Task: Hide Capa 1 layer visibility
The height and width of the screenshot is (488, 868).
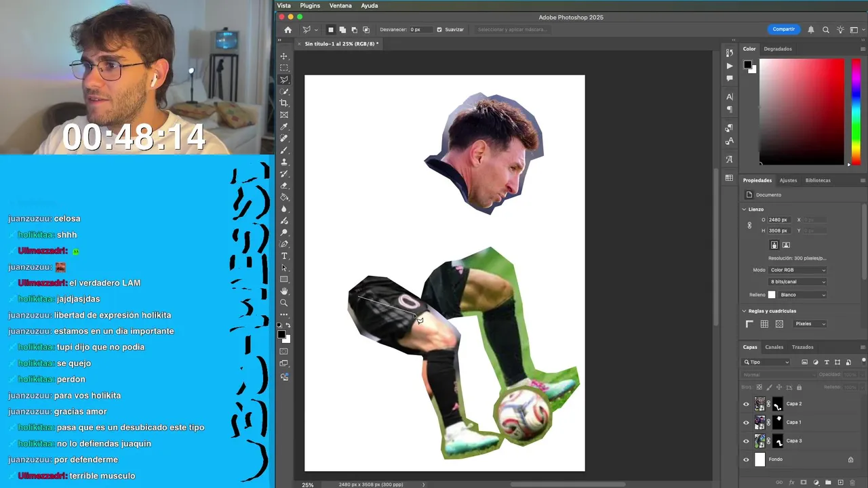Action: (746, 422)
